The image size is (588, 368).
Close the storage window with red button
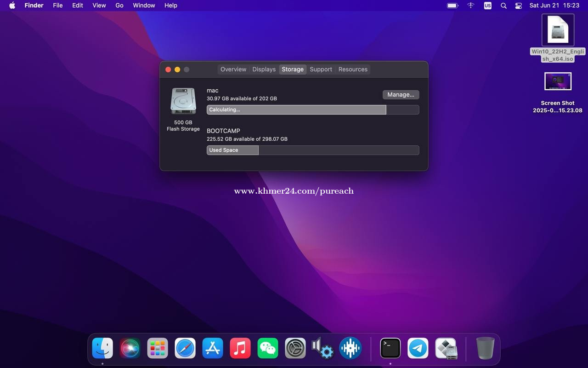[168, 69]
